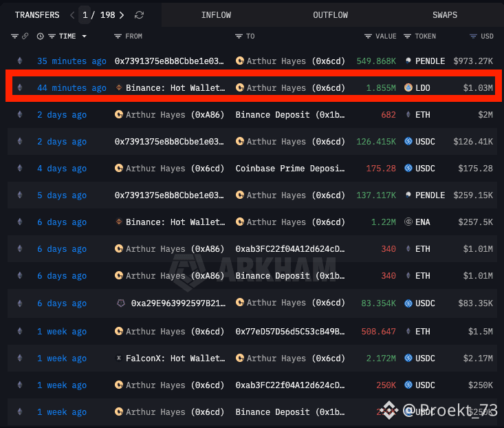Open the TOKEN column filter
The width and height of the screenshot is (504, 428).
408,36
